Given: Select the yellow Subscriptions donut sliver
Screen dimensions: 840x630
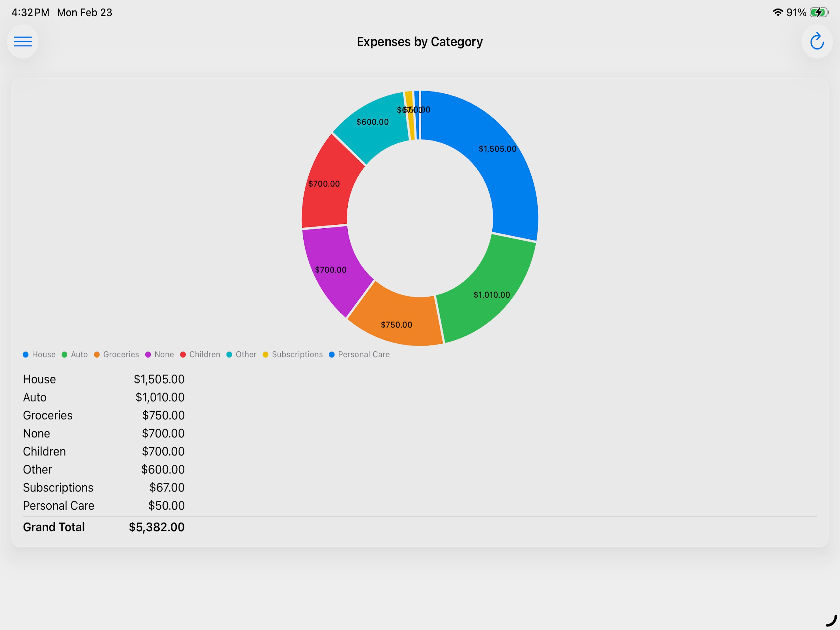Looking at the screenshot, I should click(410, 115).
